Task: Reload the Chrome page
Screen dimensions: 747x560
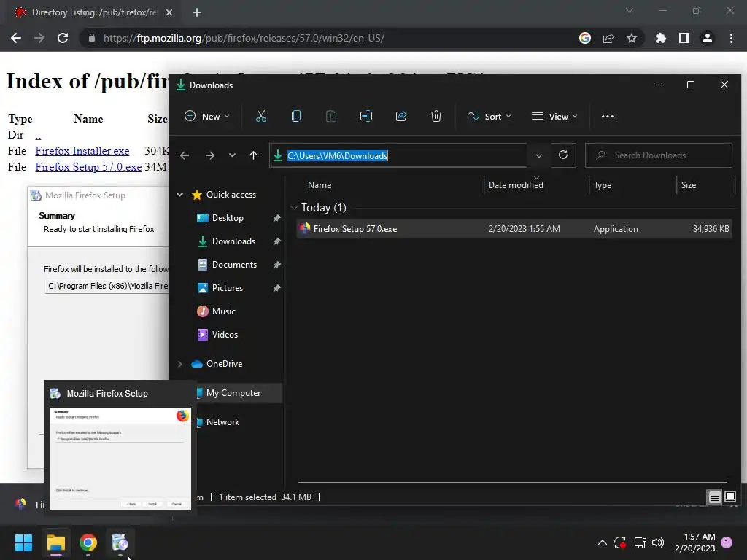Action: click(63, 38)
